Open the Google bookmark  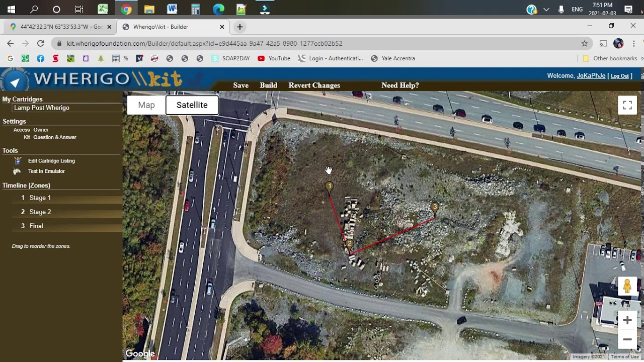10,58
